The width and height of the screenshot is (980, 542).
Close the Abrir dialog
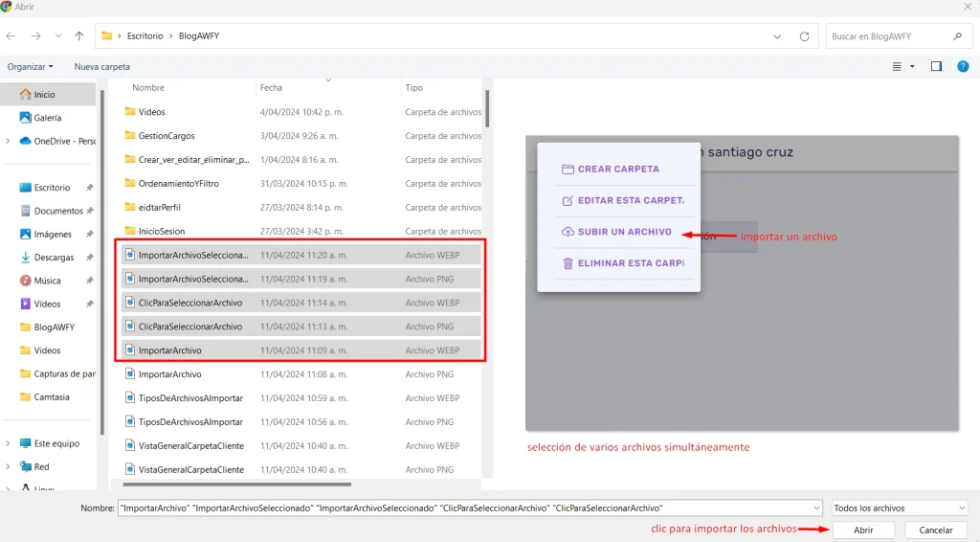(x=968, y=7)
